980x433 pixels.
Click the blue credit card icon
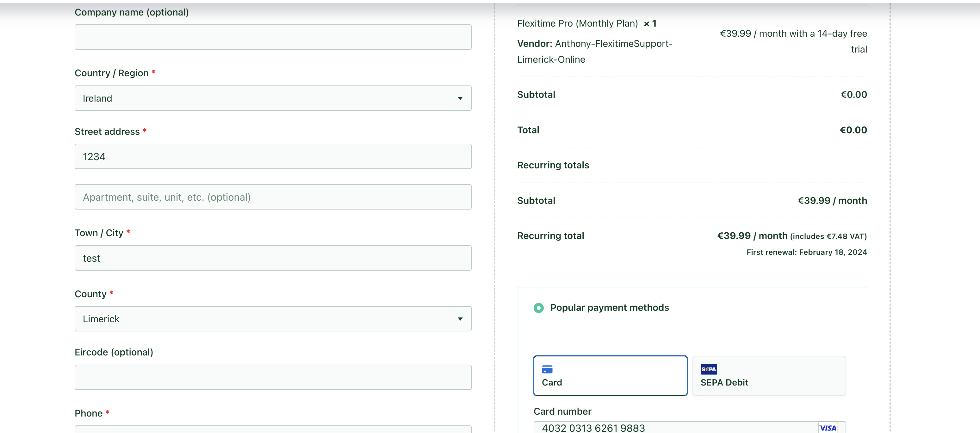coord(547,369)
